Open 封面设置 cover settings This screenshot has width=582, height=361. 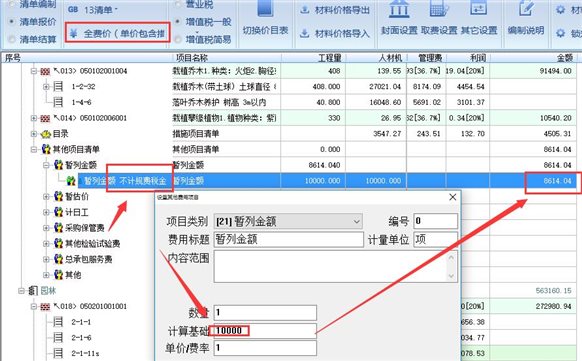coord(399,19)
